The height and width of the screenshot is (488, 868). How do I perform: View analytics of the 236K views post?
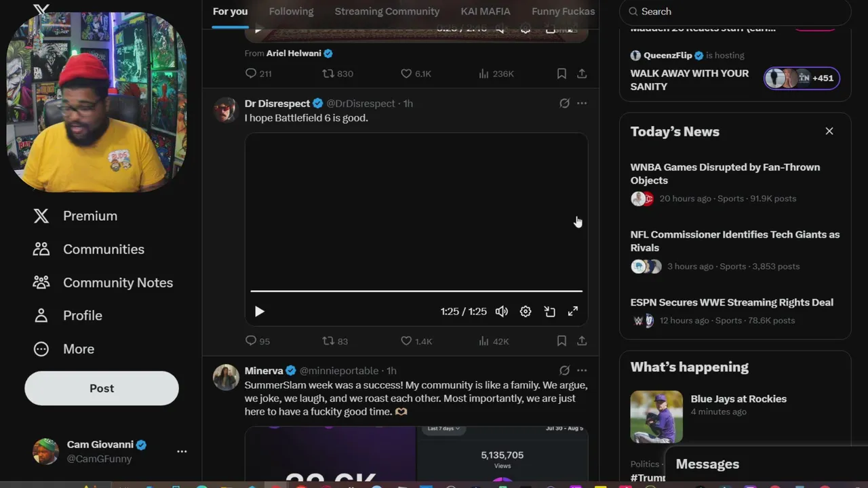[x=496, y=73]
